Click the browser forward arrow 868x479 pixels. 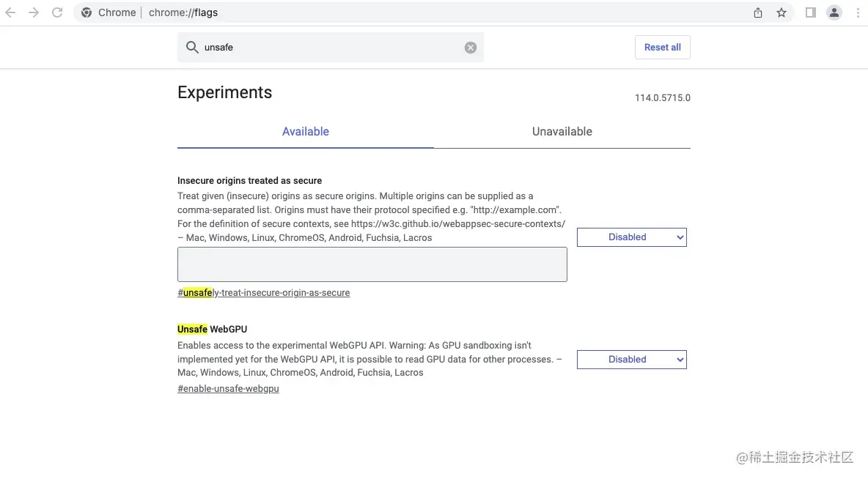point(34,12)
